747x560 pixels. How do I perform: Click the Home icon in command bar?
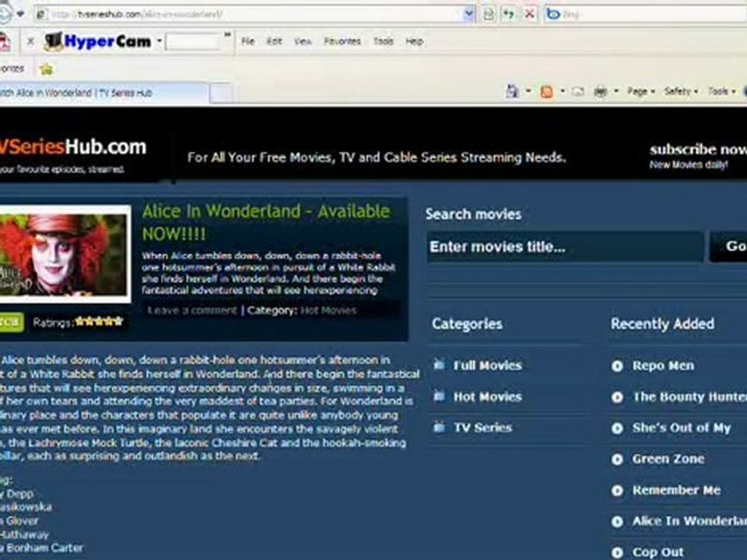pos(513,91)
